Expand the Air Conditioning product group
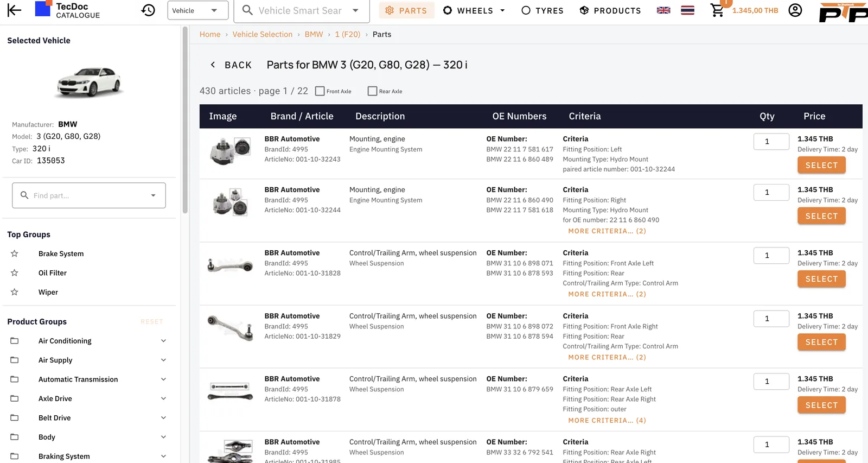The image size is (868, 463). pos(163,341)
